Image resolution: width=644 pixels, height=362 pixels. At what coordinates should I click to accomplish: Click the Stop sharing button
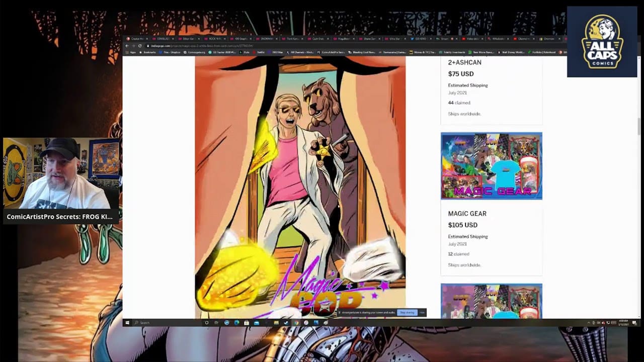(x=407, y=313)
